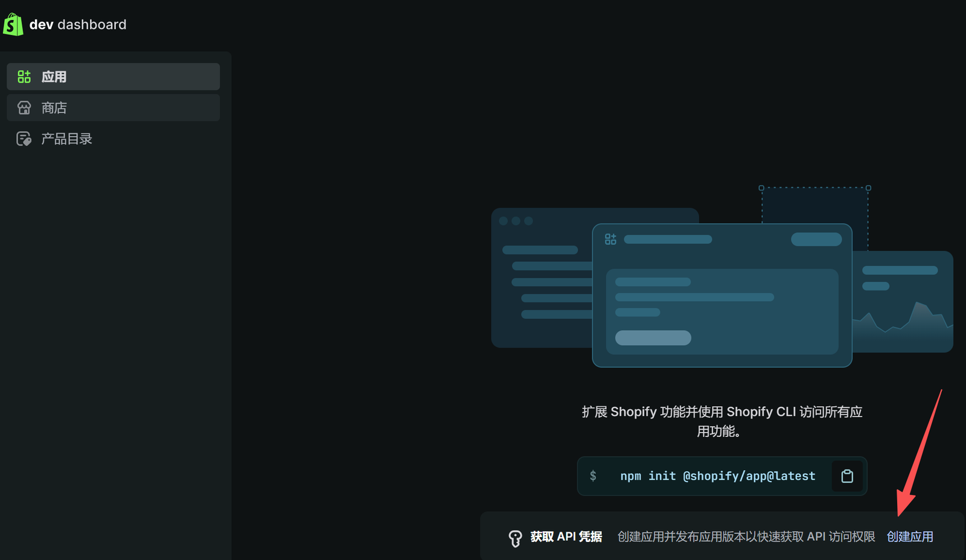
Task: Click the 创建应用 link
Action: pos(910,536)
